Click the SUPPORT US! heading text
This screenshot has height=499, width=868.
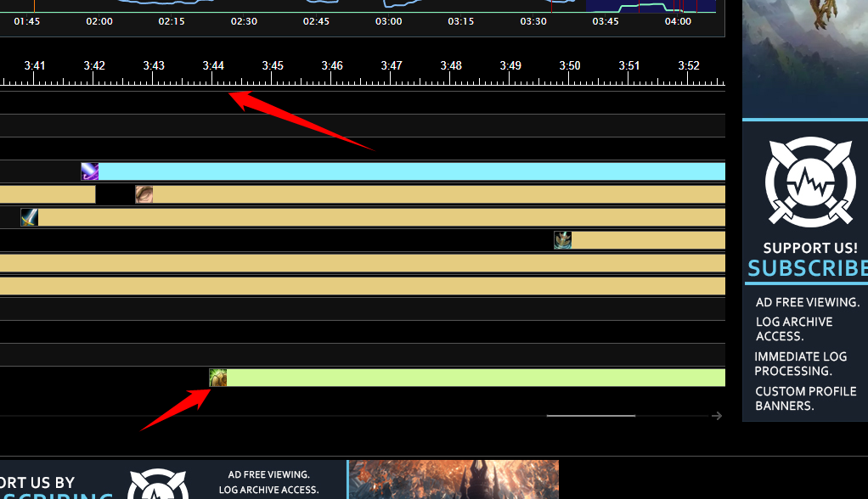810,248
